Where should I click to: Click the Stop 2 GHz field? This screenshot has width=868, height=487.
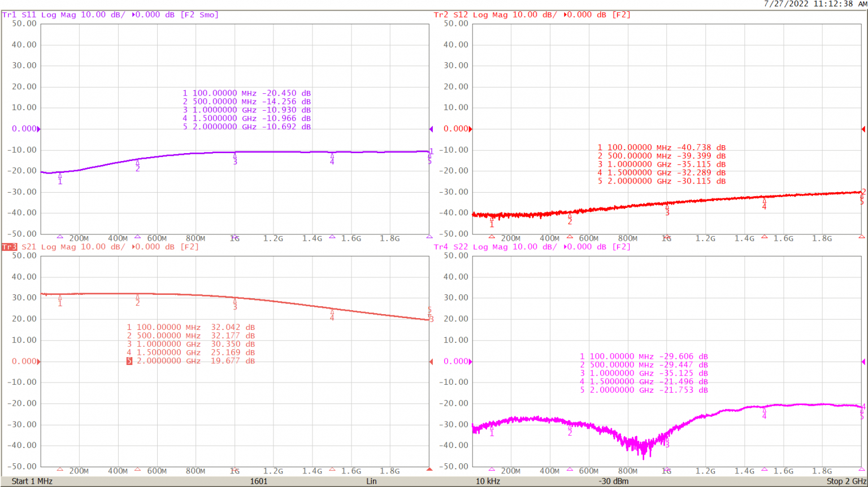click(846, 481)
